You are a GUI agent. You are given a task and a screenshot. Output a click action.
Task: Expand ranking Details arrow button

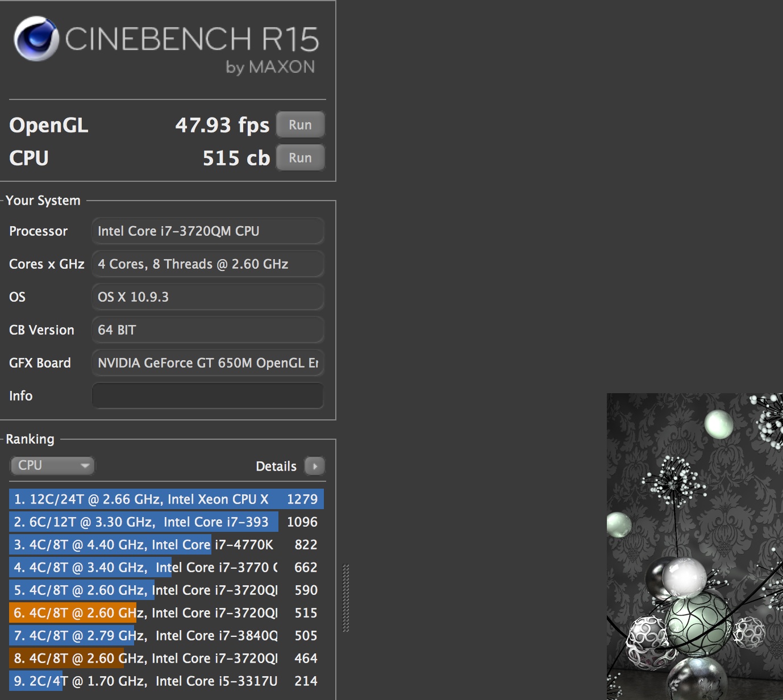[315, 466]
